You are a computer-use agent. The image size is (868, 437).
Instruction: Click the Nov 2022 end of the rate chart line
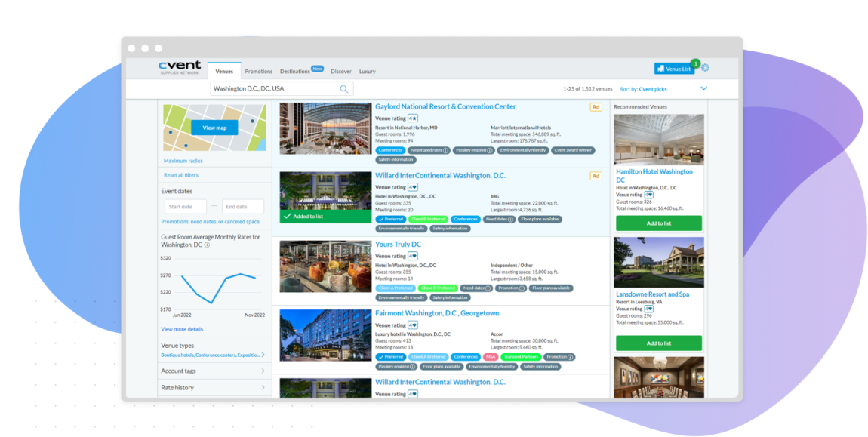255,279
